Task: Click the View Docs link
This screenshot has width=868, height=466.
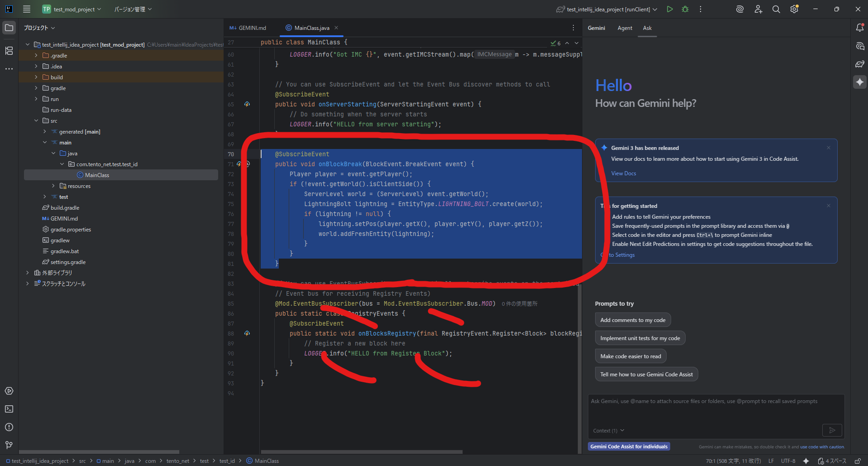Action: [x=623, y=173]
